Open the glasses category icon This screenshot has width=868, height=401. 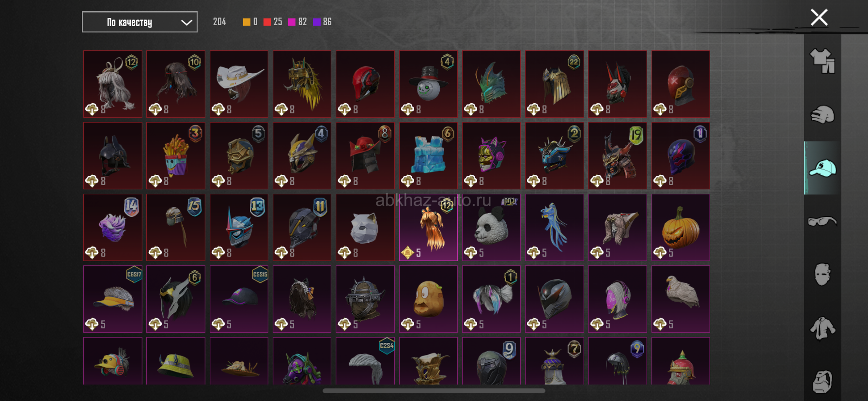(x=822, y=221)
